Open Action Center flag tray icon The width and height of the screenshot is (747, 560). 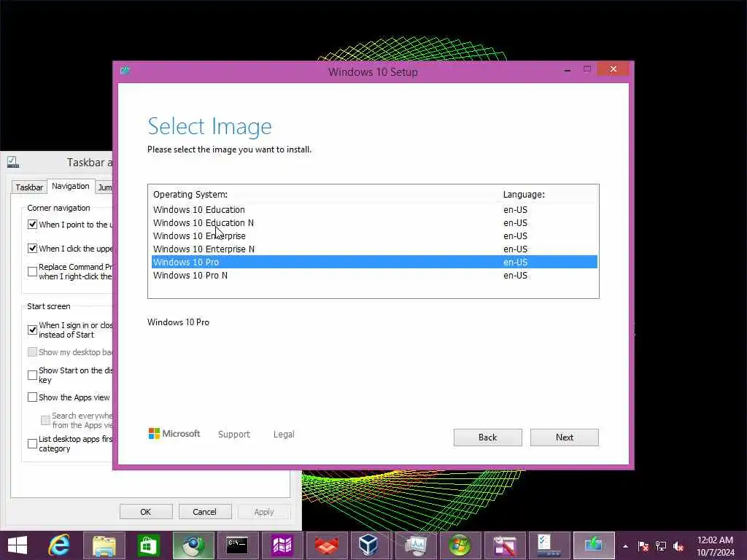pos(643,546)
